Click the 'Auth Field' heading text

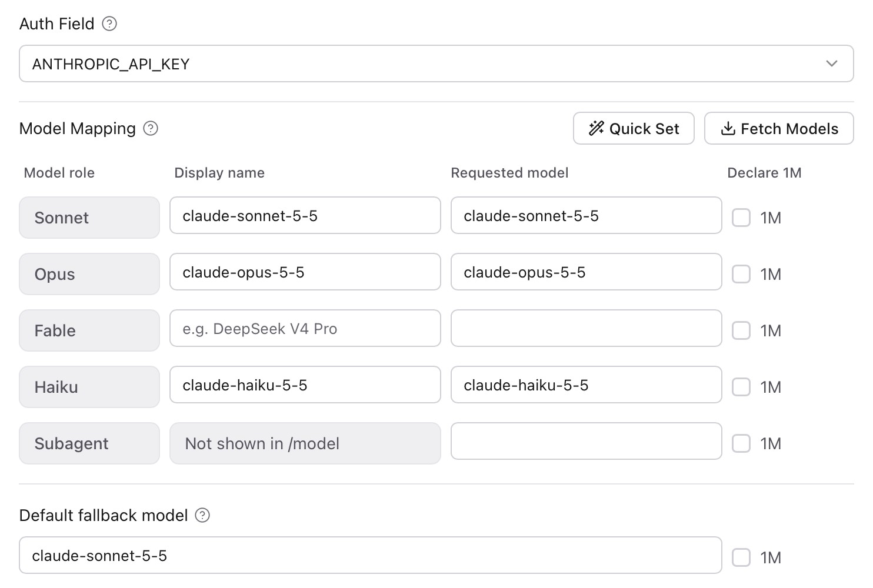coord(57,24)
